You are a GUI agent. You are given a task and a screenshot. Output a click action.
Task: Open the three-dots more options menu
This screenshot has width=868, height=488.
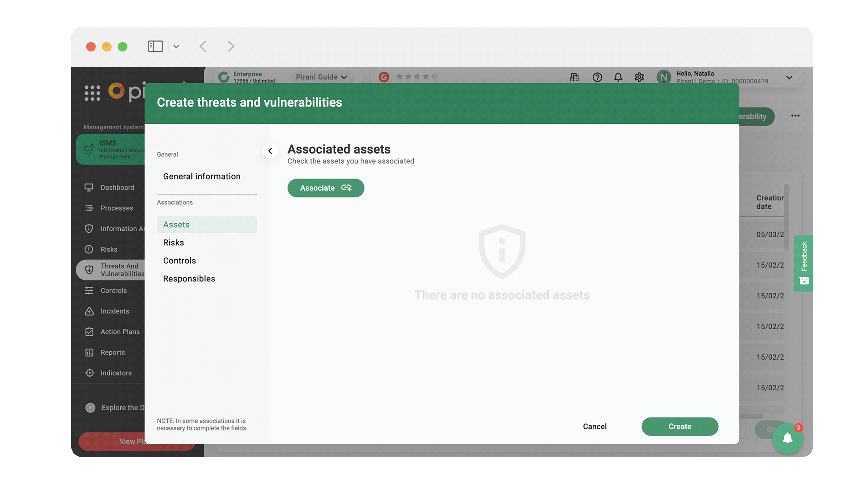pyautogui.click(x=795, y=116)
